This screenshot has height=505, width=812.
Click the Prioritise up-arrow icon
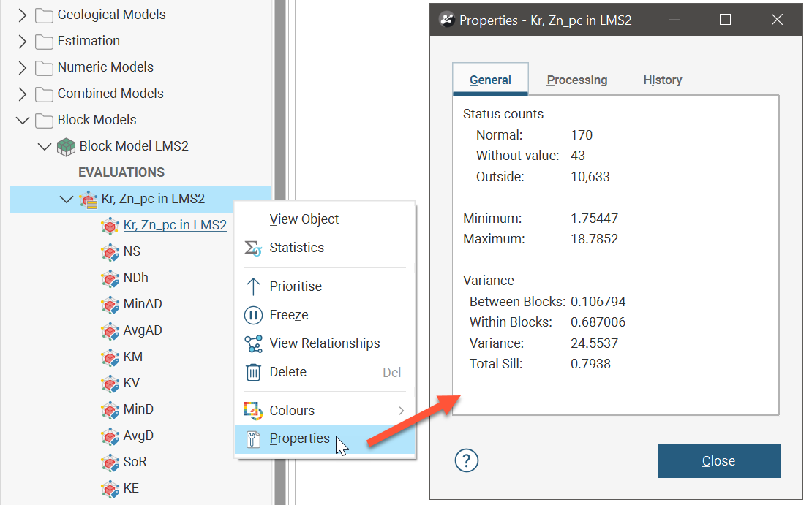pos(253,286)
